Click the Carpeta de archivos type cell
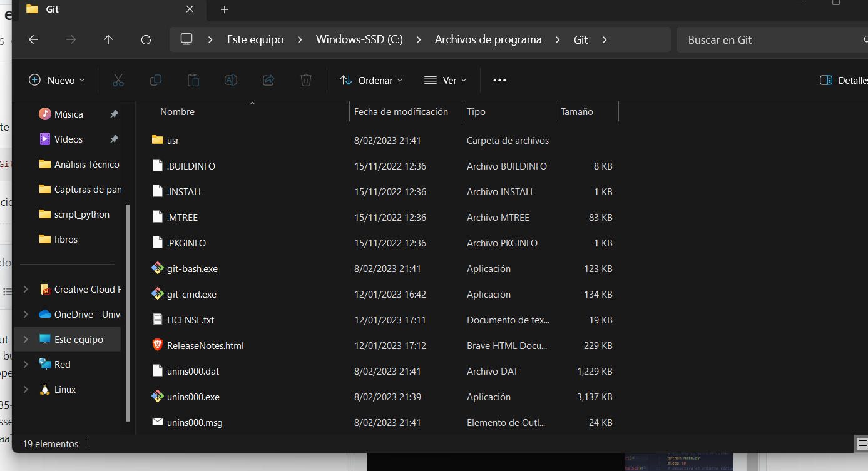The width and height of the screenshot is (868, 471). point(508,141)
